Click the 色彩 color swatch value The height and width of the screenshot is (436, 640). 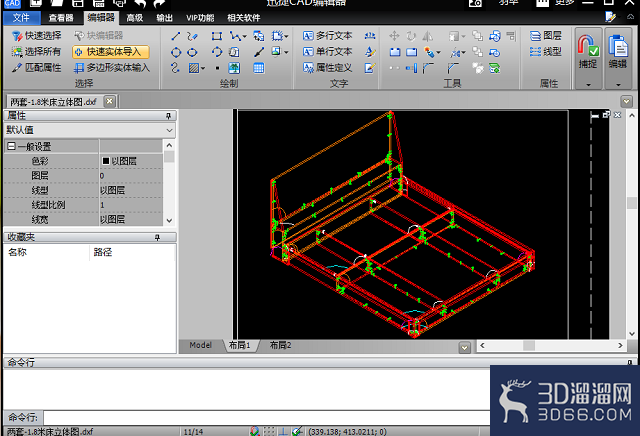pos(106,161)
